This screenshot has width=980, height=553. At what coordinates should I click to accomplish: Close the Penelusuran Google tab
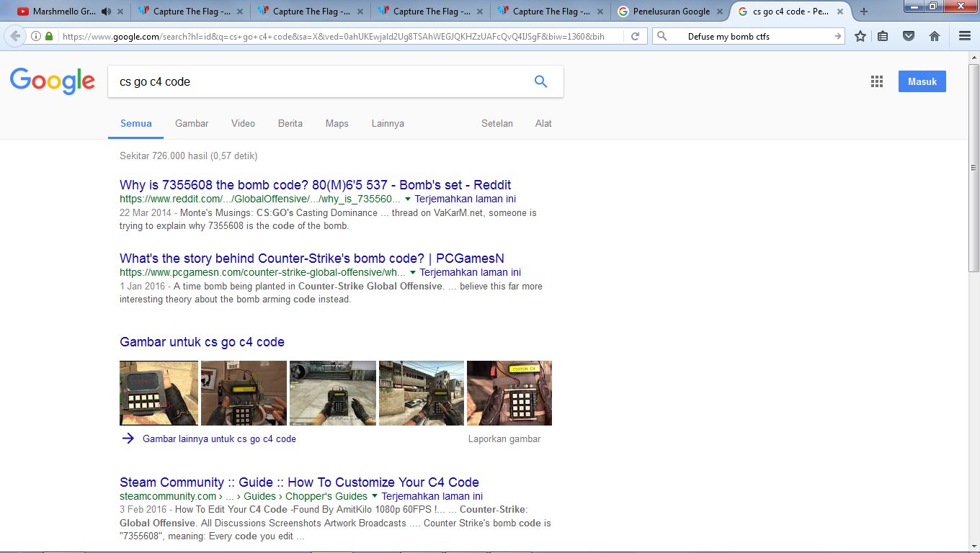719,12
